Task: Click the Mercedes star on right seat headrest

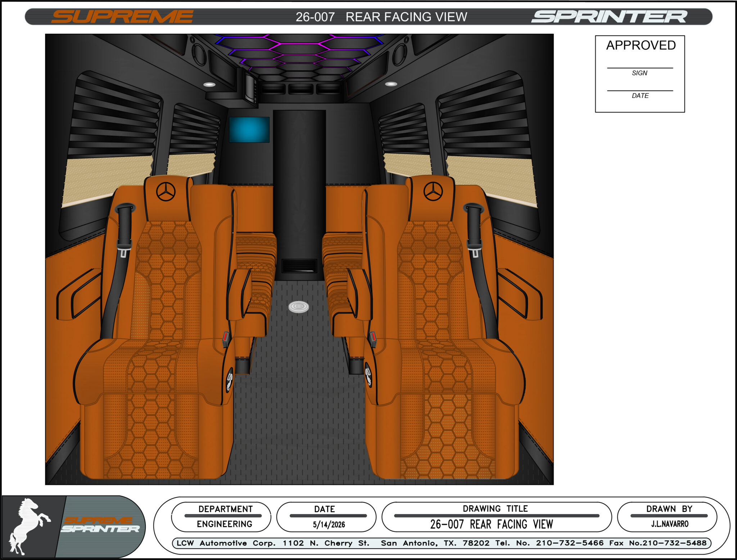Action: [433, 191]
